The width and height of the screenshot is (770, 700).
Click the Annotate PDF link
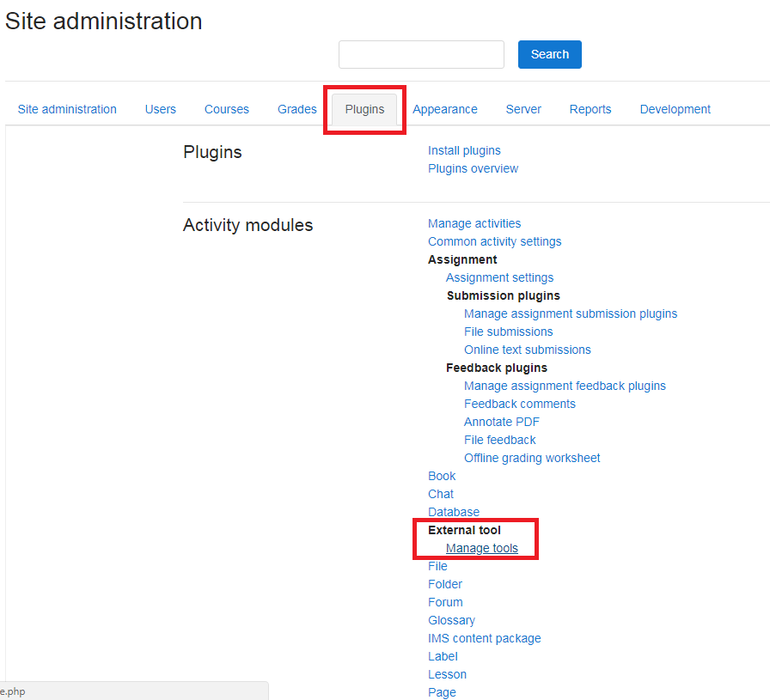pyautogui.click(x=501, y=422)
